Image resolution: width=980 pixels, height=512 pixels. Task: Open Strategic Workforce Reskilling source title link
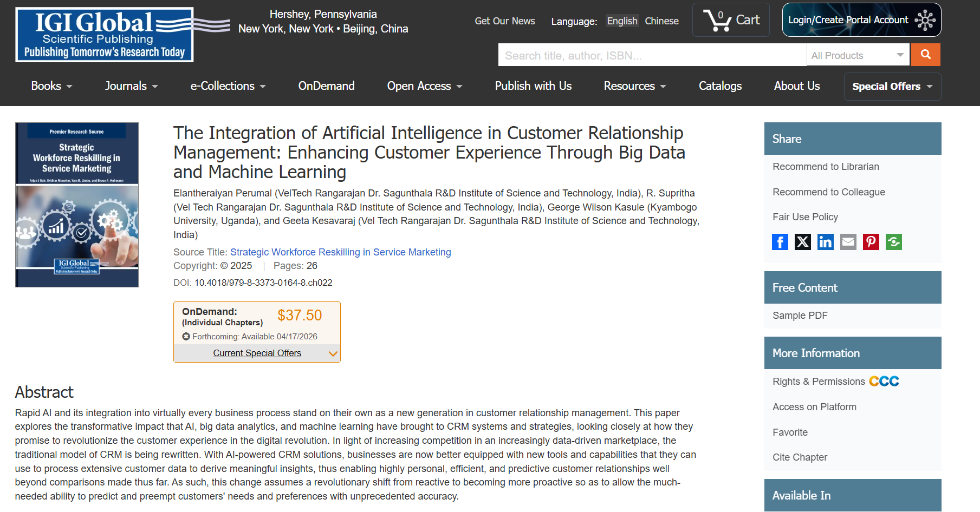coord(340,252)
